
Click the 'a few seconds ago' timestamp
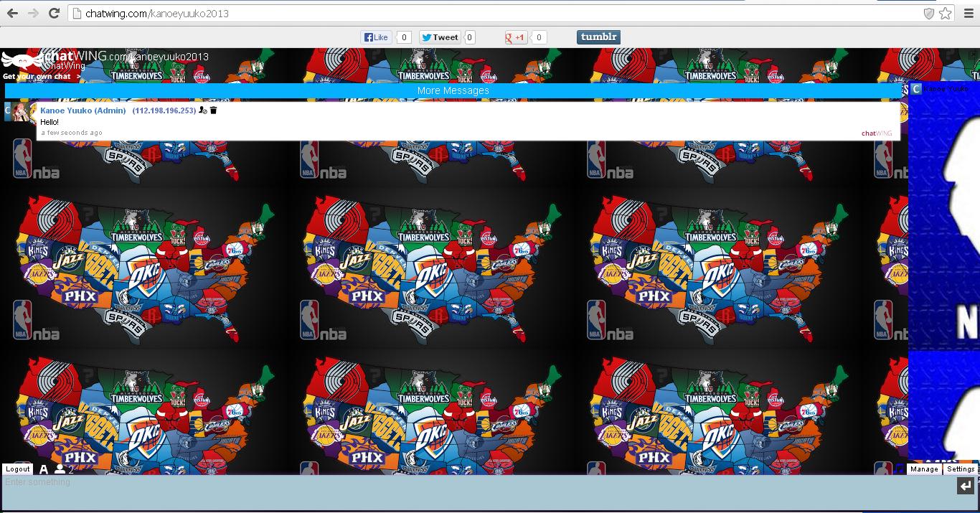point(72,133)
